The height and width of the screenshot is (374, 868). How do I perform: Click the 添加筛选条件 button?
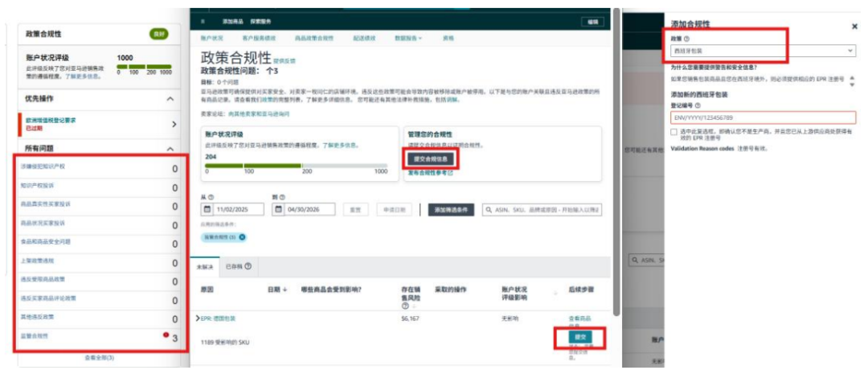pos(451,210)
